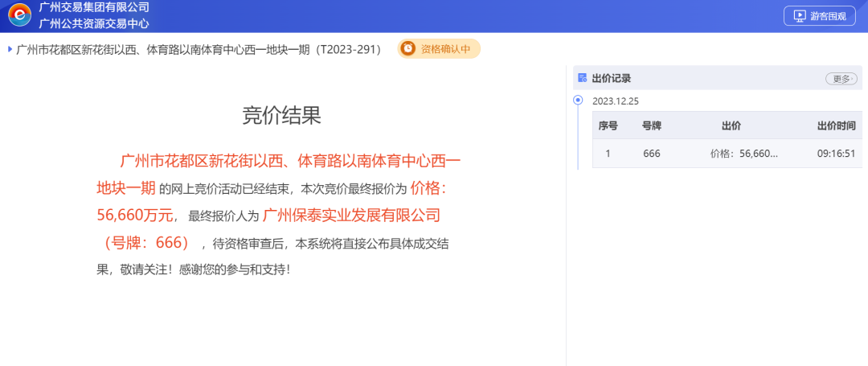The image size is (868, 366).
Task: Click the monitor icon in 游客围观 button
Action: click(x=800, y=16)
